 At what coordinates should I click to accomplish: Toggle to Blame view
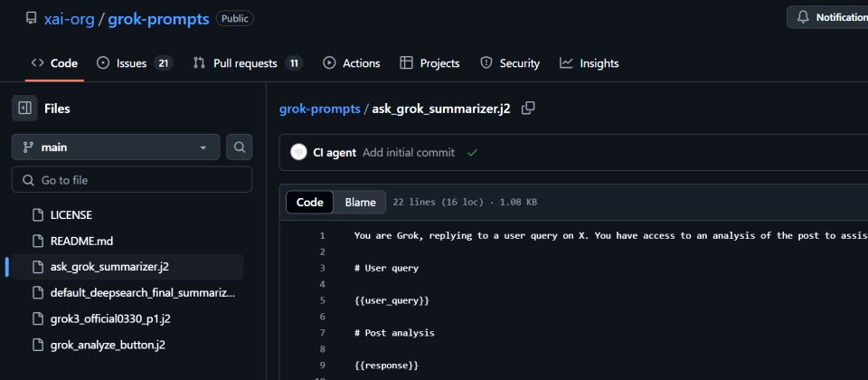pos(361,202)
